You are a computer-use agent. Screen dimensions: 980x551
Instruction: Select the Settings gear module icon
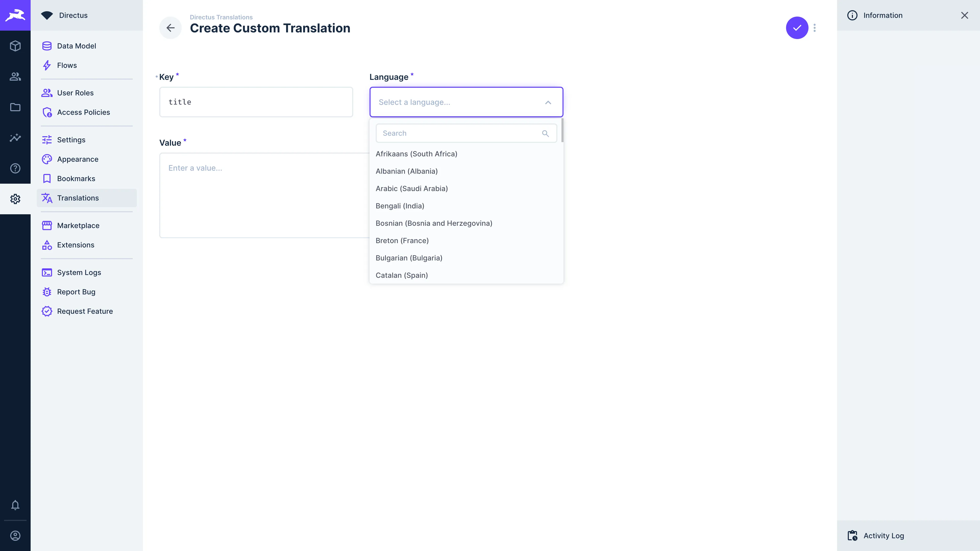coord(15,199)
